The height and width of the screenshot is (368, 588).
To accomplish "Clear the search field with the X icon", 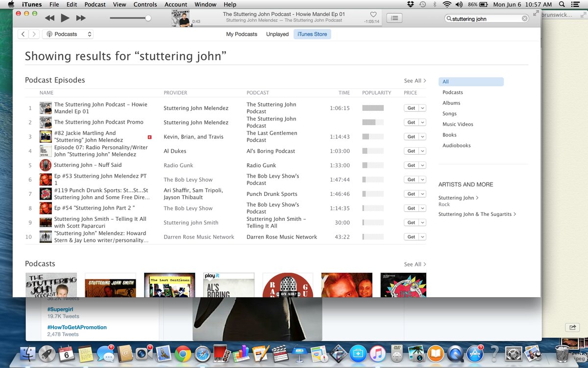I will pos(524,19).
